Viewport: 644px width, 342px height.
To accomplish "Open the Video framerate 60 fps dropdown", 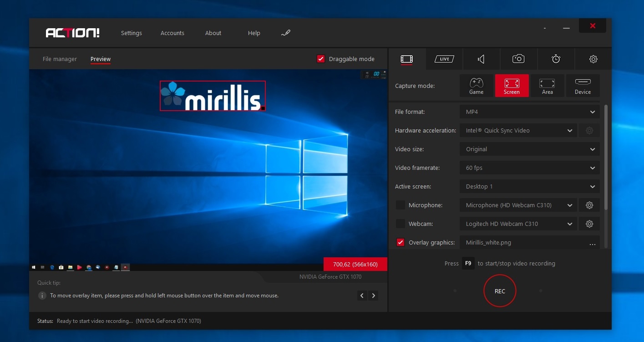I will tap(530, 168).
